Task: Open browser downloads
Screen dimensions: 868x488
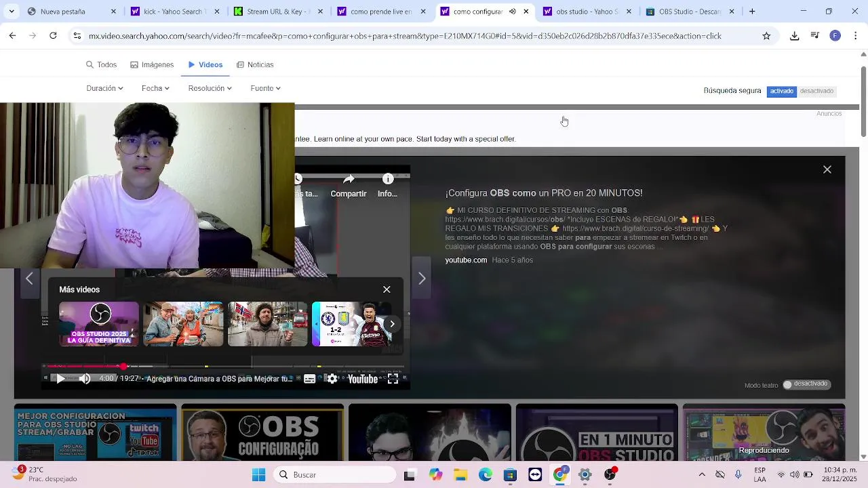Action: (795, 36)
